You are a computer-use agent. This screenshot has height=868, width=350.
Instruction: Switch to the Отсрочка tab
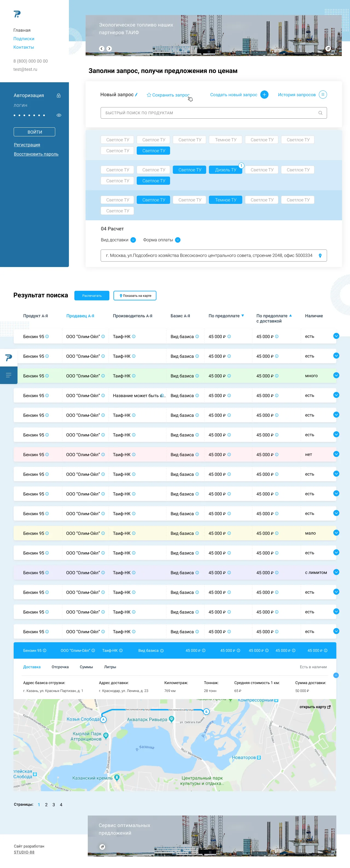(60, 667)
